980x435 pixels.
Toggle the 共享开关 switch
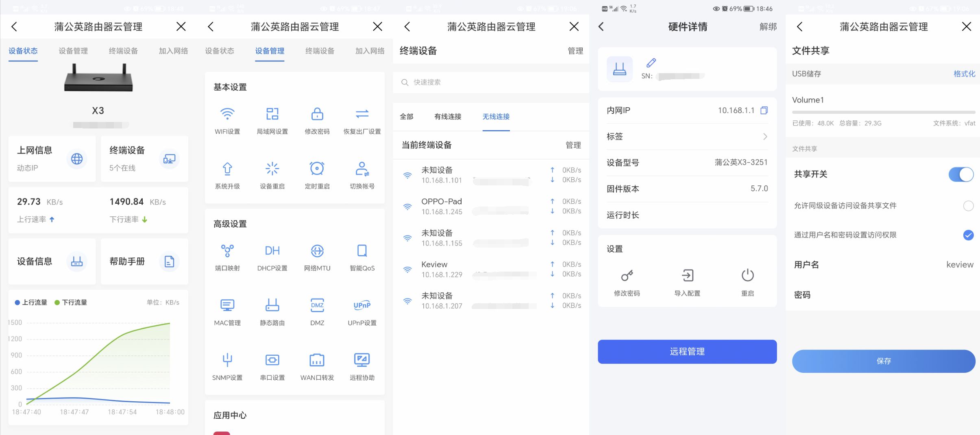[961, 174]
